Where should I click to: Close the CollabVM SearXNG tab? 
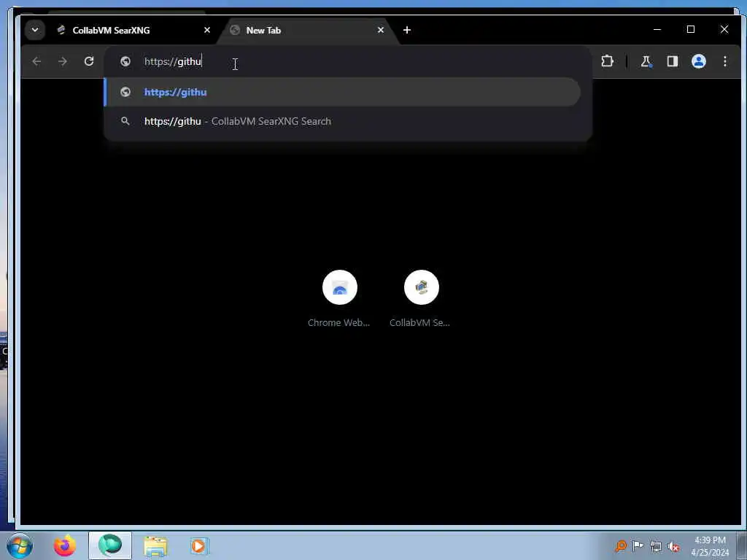[206, 30]
